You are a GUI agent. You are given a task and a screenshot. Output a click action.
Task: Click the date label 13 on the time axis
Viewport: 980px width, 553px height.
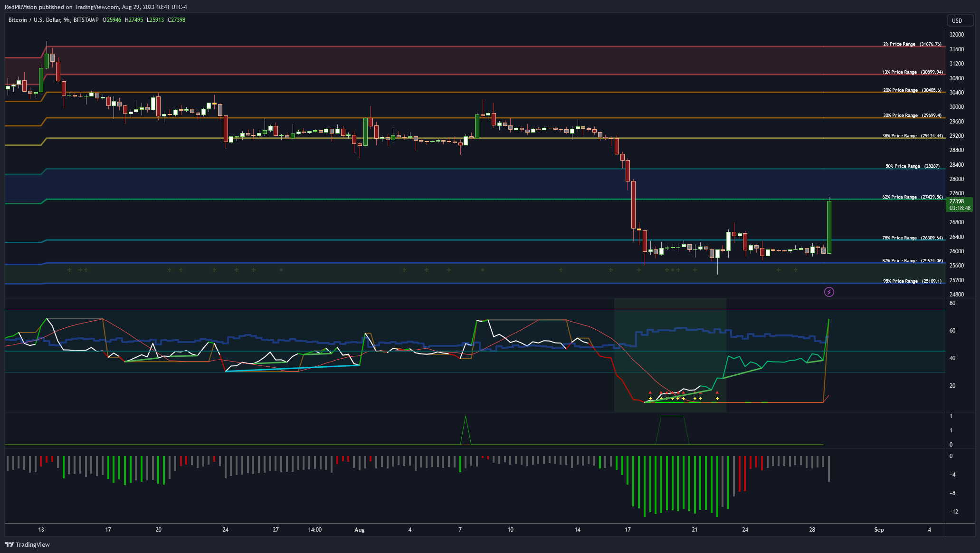pos(41,530)
